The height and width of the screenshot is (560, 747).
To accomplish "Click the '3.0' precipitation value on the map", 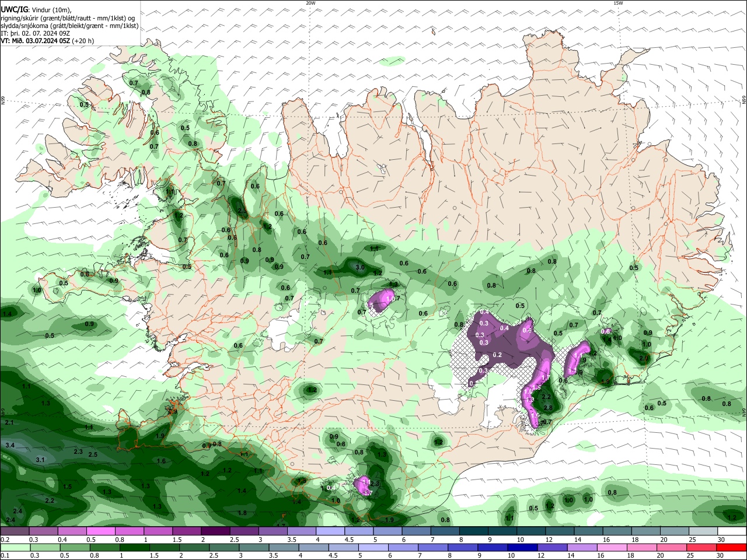I will click(x=360, y=267).
